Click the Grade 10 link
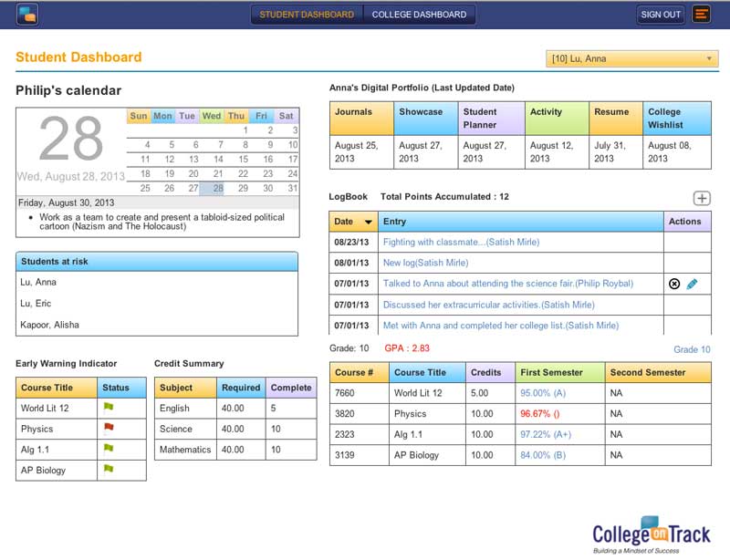730x560 pixels. pyautogui.click(x=692, y=349)
